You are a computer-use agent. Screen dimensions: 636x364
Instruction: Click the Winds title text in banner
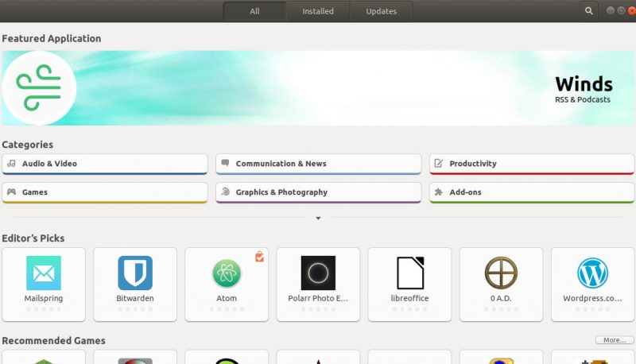tap(584, 84)
